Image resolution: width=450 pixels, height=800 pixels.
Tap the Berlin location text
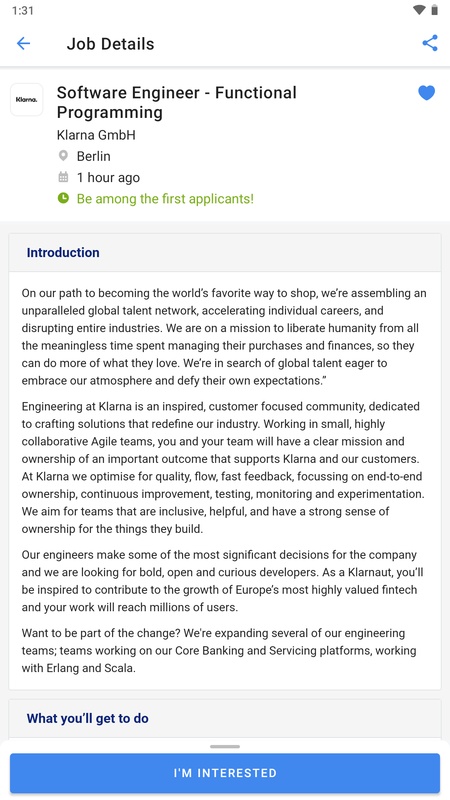coord(94,156)
